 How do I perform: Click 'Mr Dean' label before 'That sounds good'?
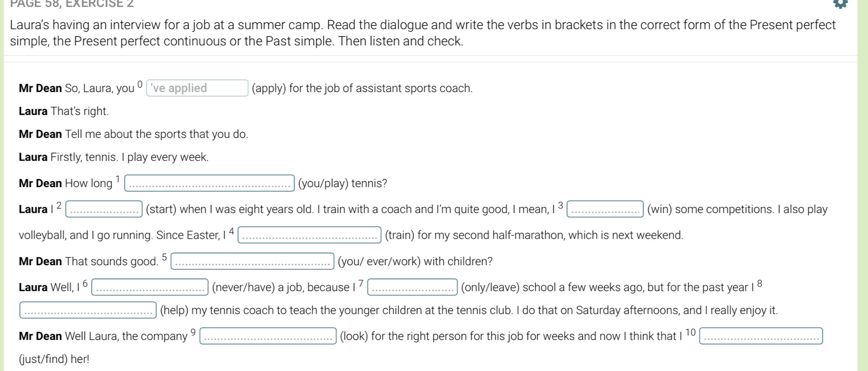(40, 262)
